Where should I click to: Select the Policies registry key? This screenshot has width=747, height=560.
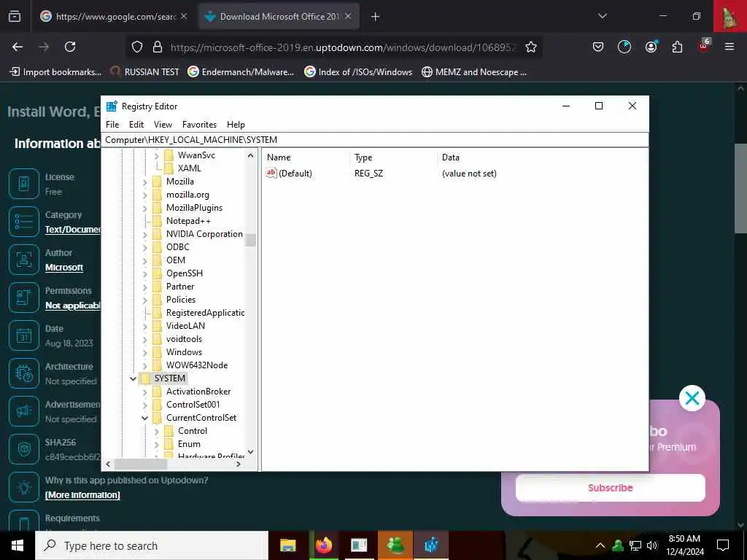(x=181, y=300)
